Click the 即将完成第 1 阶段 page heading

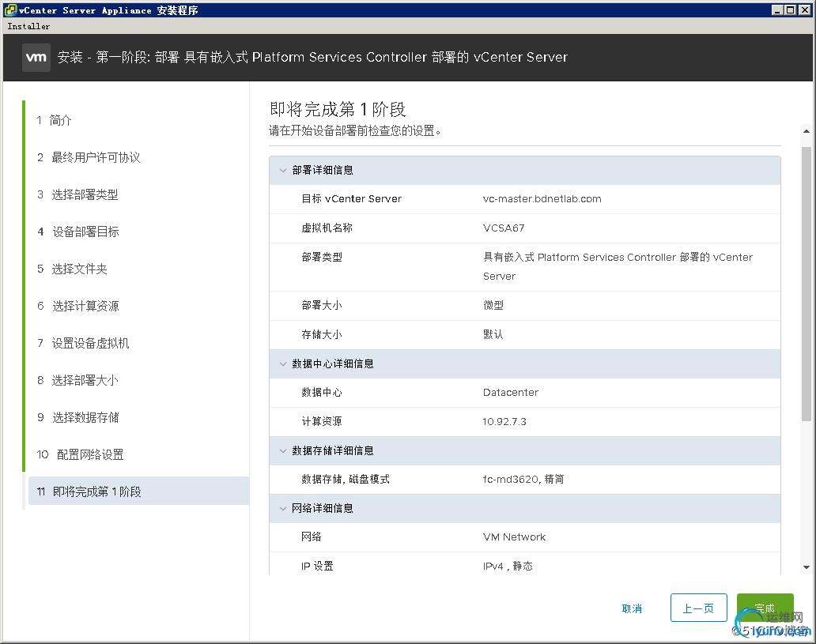(338, 109)
